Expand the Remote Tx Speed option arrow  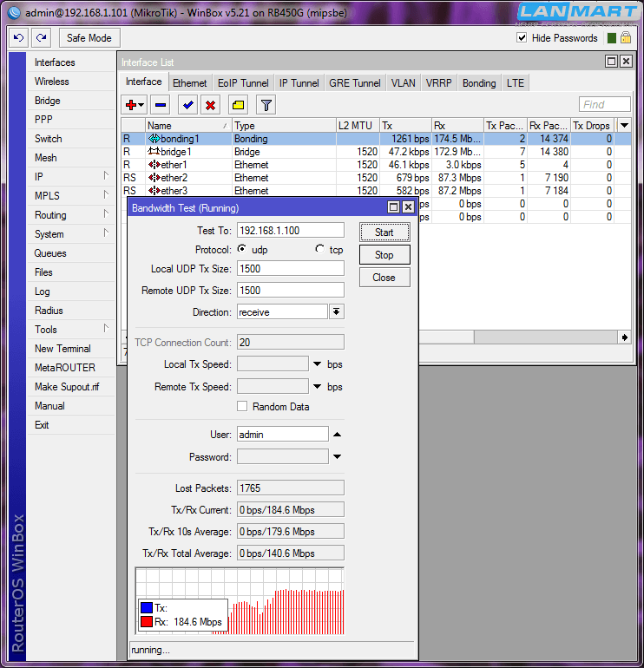point(317,387)
